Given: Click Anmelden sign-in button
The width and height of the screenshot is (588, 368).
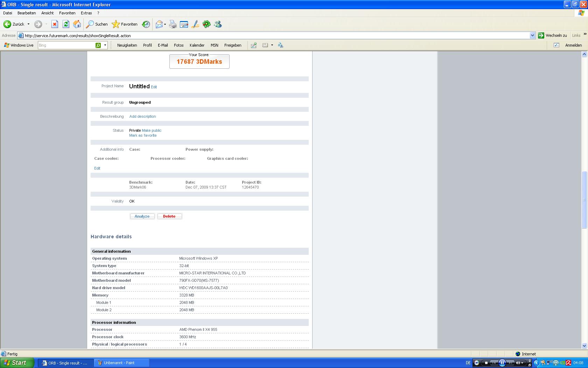Looking at the screenshot, I should 573,45.
